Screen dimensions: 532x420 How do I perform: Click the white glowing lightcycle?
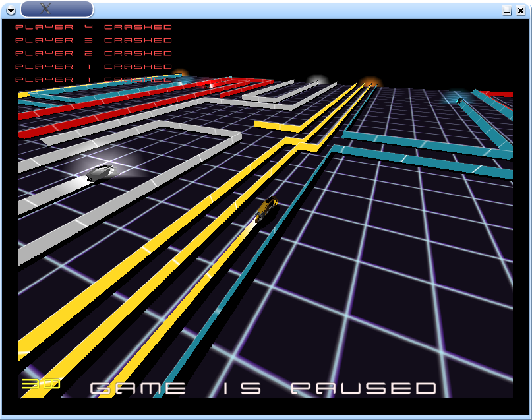pos(101,172)
